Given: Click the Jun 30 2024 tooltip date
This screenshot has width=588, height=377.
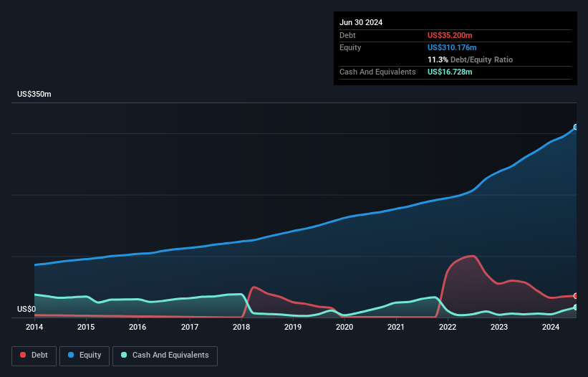Looking at the screenshot, I should click(x=361, y=22).
